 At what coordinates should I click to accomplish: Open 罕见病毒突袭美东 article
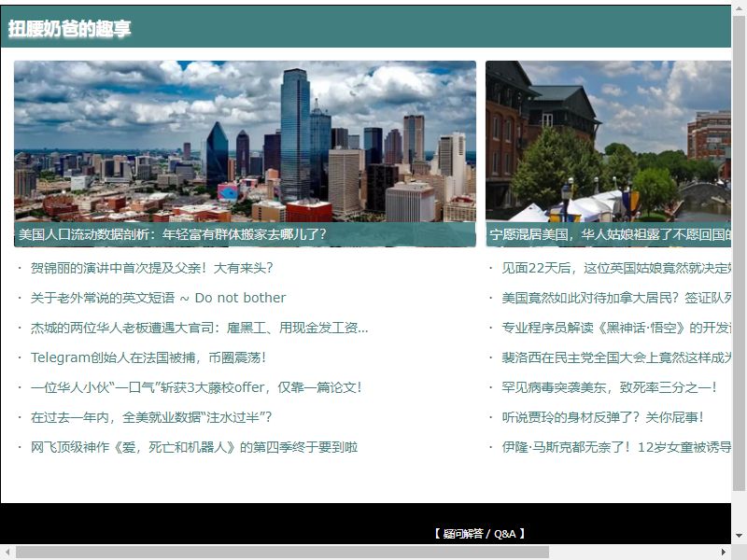click(609, 387)
